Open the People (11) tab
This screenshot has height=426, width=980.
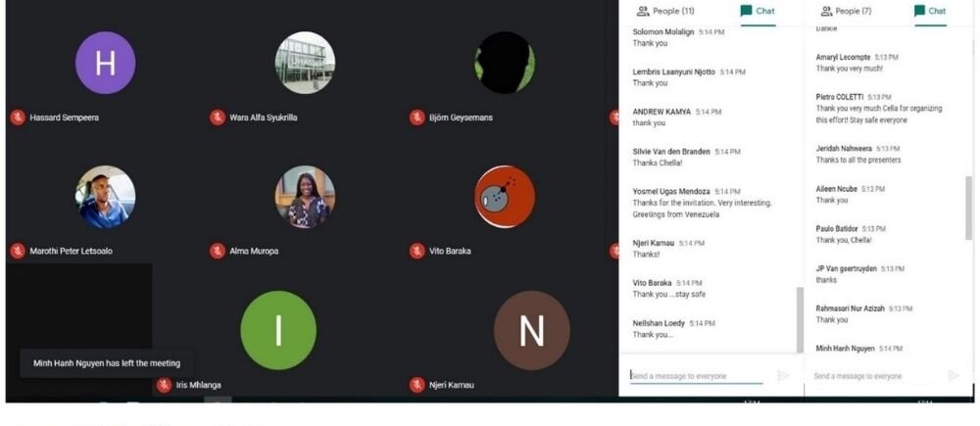click(664, 12)
